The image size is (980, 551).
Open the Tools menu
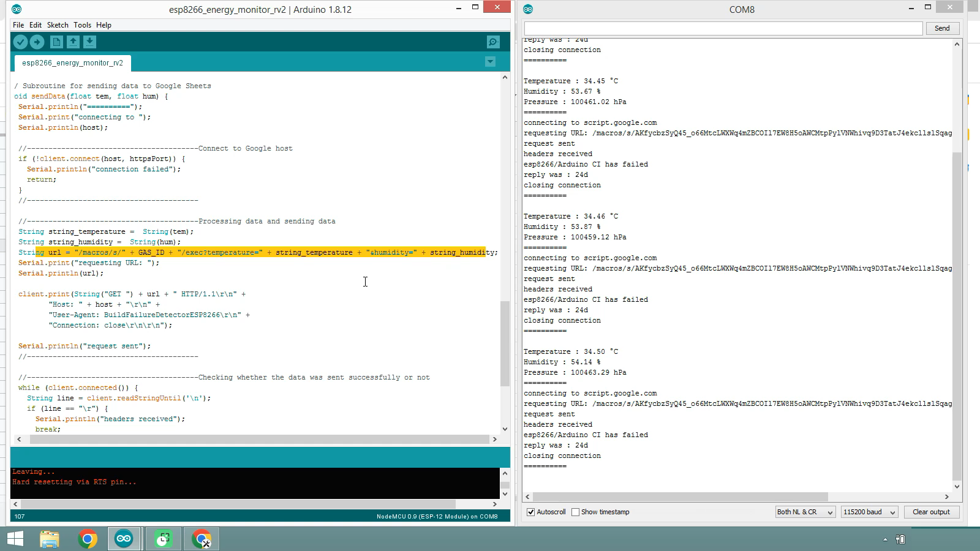82,25
